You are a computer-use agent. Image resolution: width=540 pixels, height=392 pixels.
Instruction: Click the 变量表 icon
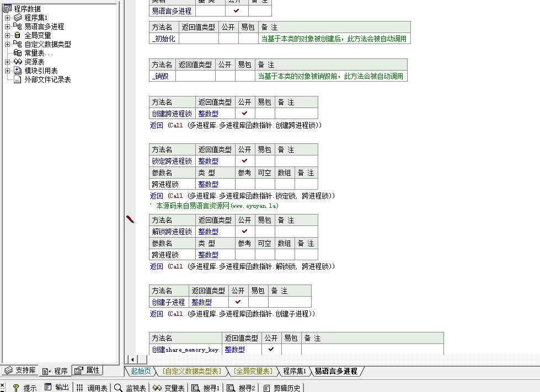[x=157, y=388]
